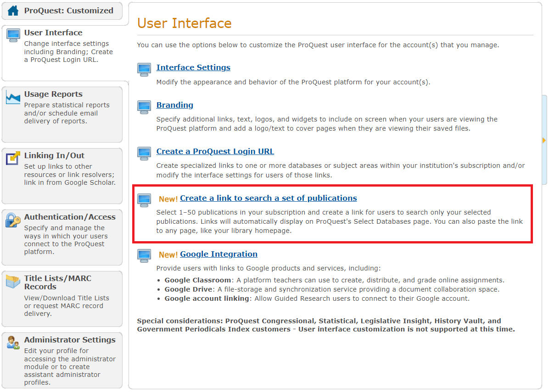Click the monitor icon beside Create a ProQuest Login URL

144,154
